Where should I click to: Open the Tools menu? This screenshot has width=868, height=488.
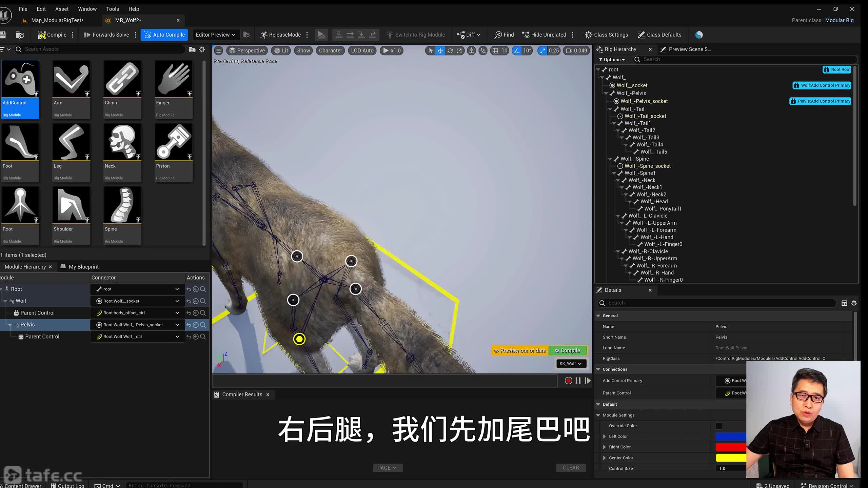click(x=112, y=9)
